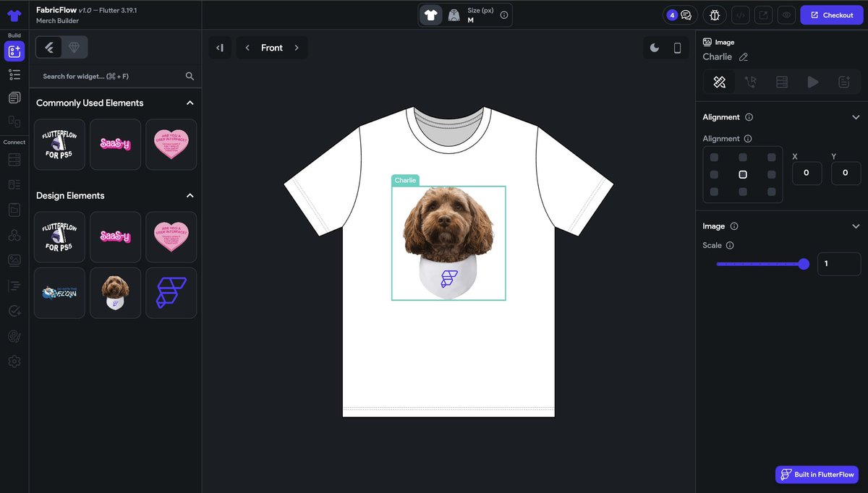Image resolution: width=868 pixels, height=493 pixels.
Task: Open the bug debug icon
Action: [x=715, y=15]
